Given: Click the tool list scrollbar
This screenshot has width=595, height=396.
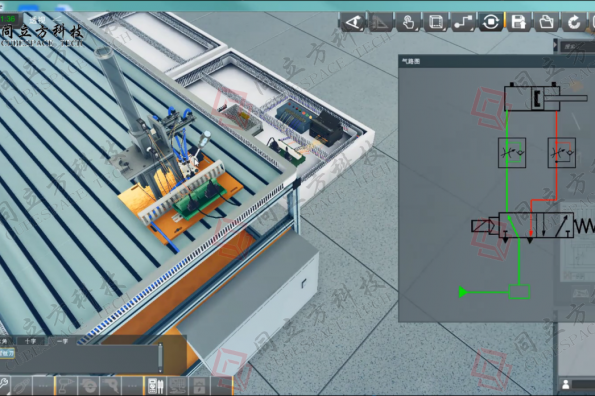Looking at the screenshot, I should pyautogui.click(x=160, y=358).
